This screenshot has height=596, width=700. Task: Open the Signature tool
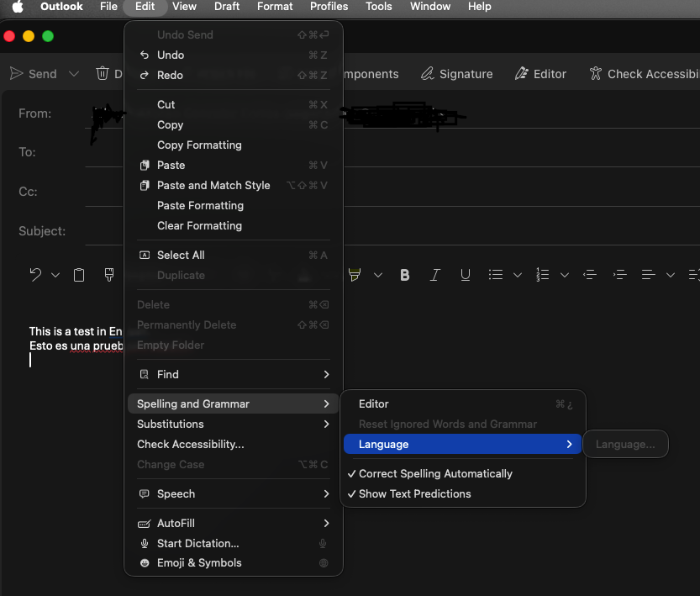point(456,74)
